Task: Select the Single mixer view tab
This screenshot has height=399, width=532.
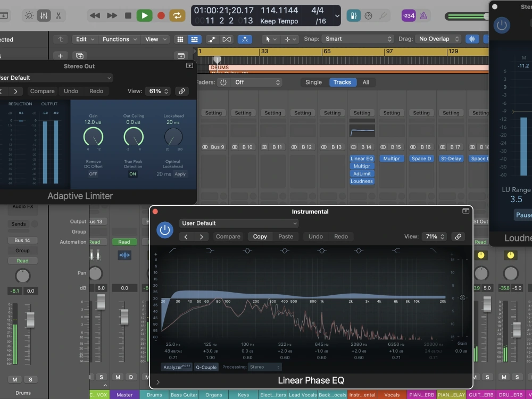Action: (313, 82)
